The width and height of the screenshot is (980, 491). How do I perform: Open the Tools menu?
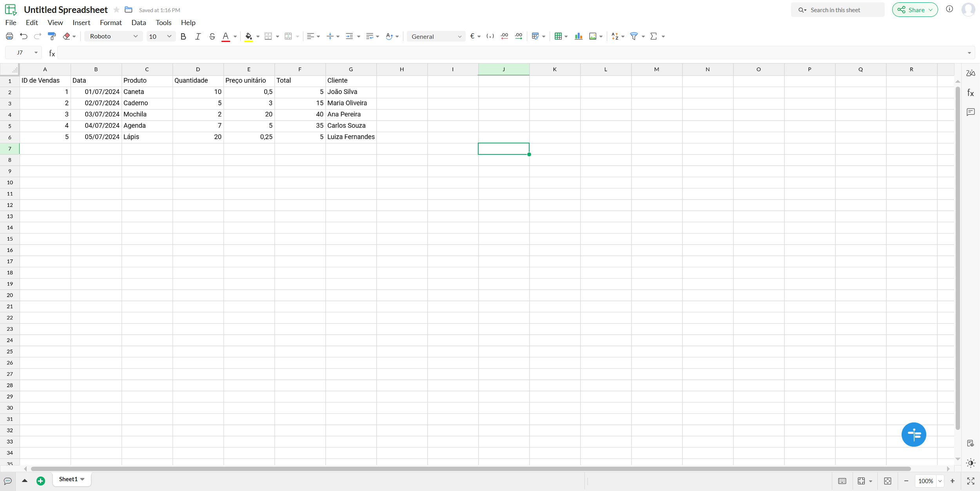(x=163, y=23)
